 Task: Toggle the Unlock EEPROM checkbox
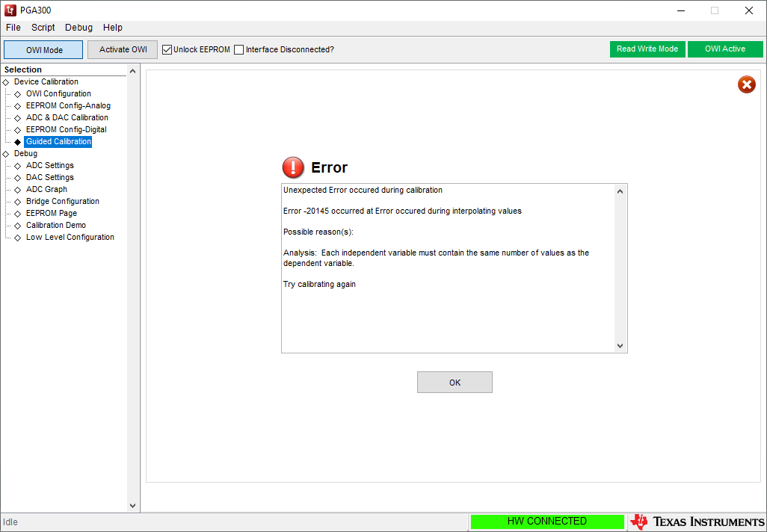167,49
